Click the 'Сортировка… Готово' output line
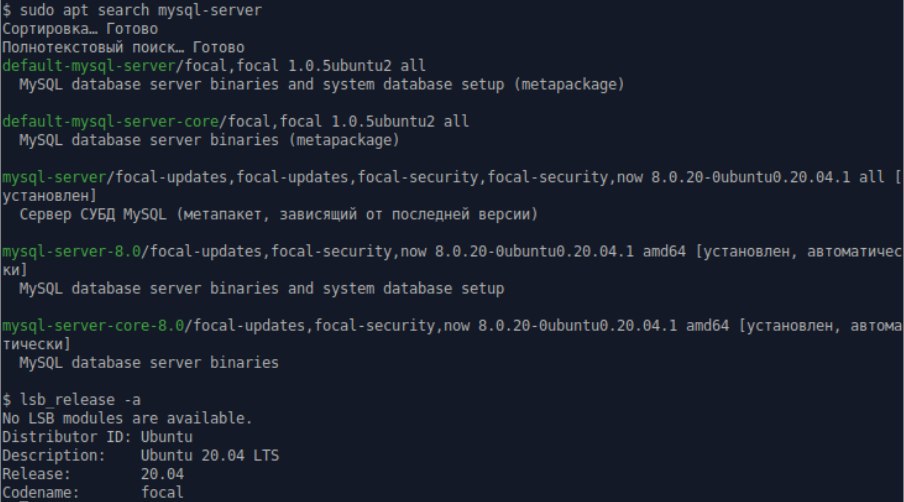 [x=80, y=29]
